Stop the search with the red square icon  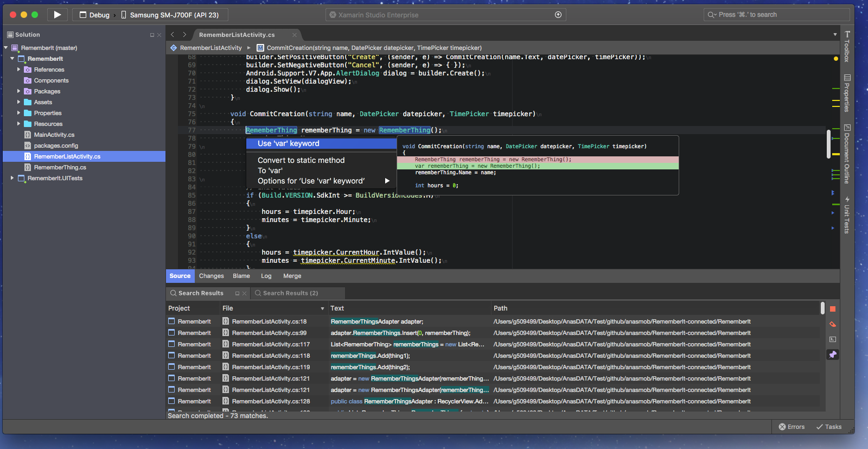833,309
